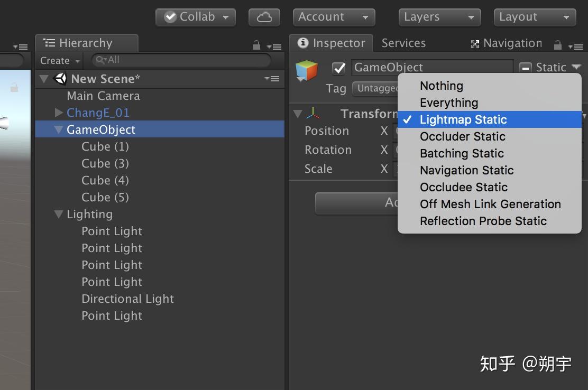Screen dimensions: 588x390
Task: Choose Occludee Static option
Action: (489, 187)
